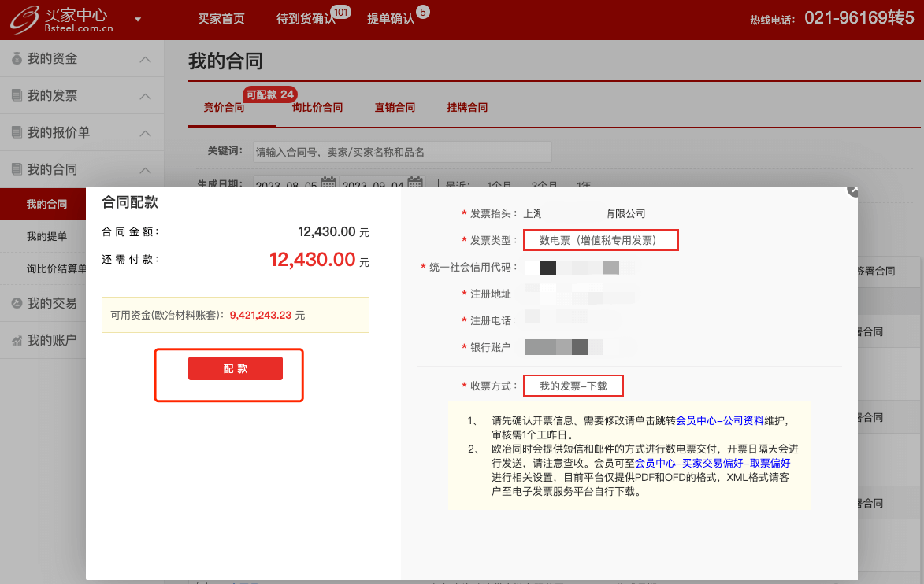Toggle the 我的发票 section chevron

pyautogui.click(x=145, y=96)
